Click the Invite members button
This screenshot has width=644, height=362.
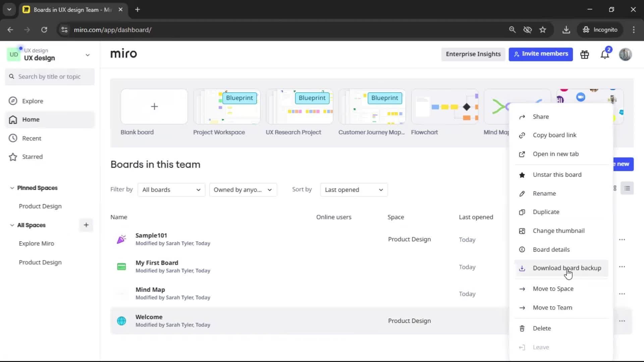coord(541,54)
